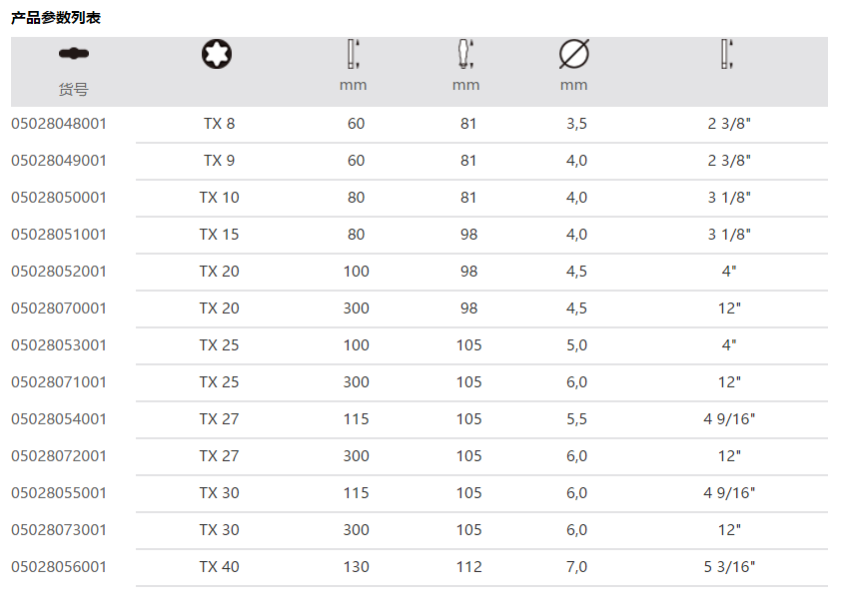Click article number 05028056001

[x=59, y=567]
